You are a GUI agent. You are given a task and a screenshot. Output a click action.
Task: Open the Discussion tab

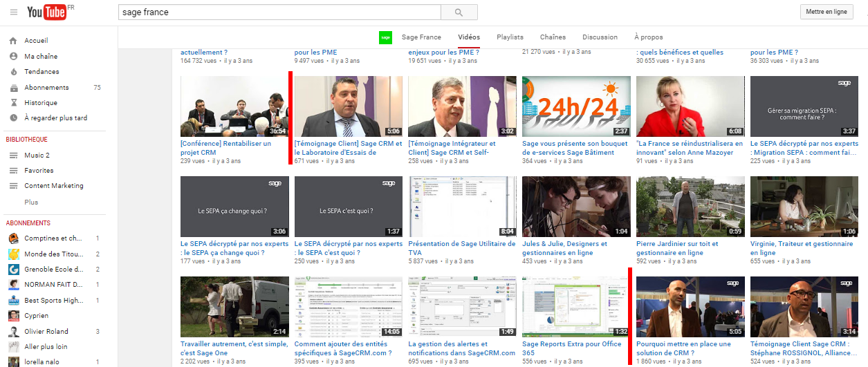(x=600, y=37)
